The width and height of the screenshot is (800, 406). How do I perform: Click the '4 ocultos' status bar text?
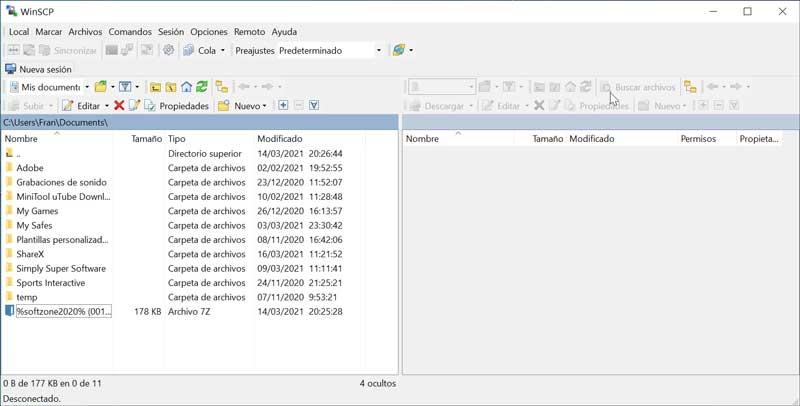pyautogui.click(x=378, y=383)
